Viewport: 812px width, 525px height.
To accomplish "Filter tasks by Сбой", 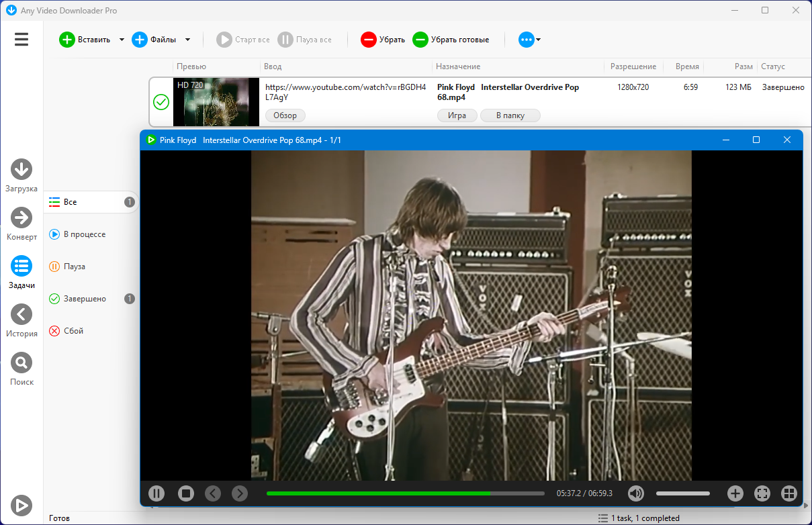I will tap(91, 331).
